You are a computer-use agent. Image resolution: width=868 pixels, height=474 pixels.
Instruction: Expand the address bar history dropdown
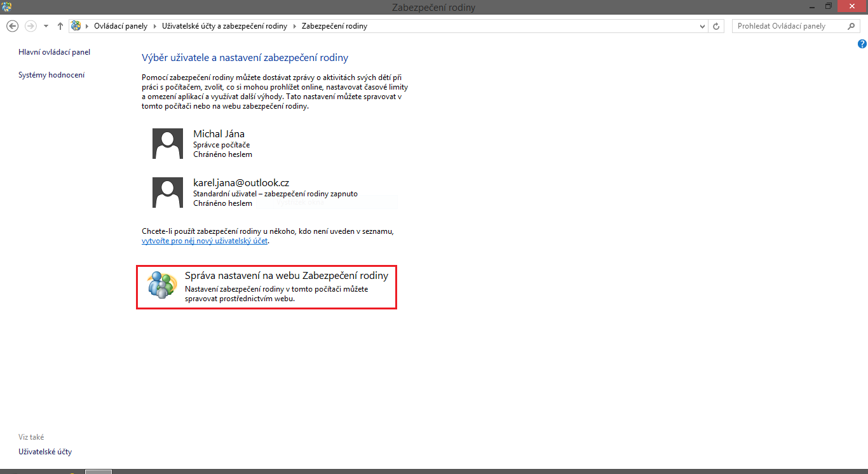(702, 26)
